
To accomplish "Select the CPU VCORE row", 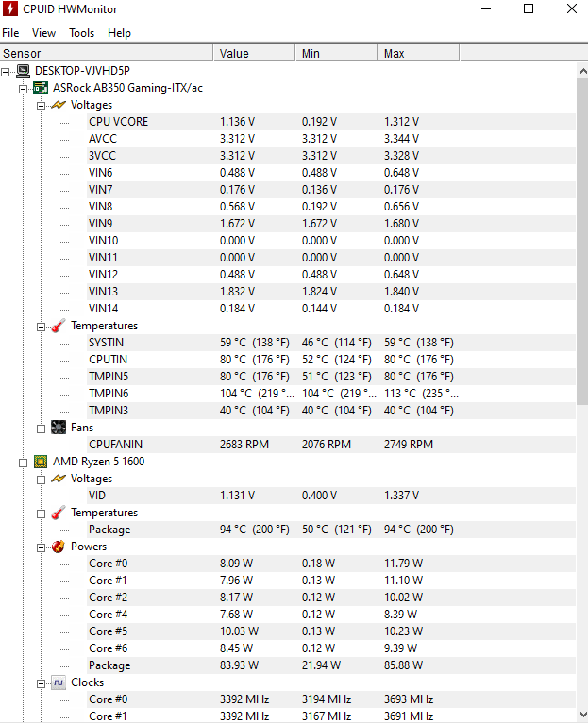I will pos(331,122).
